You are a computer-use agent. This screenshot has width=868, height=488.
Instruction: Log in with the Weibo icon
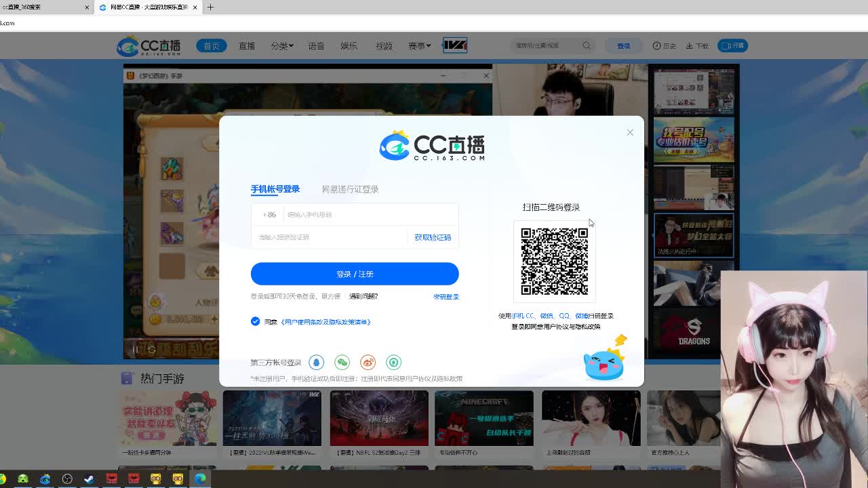point(368,363)
